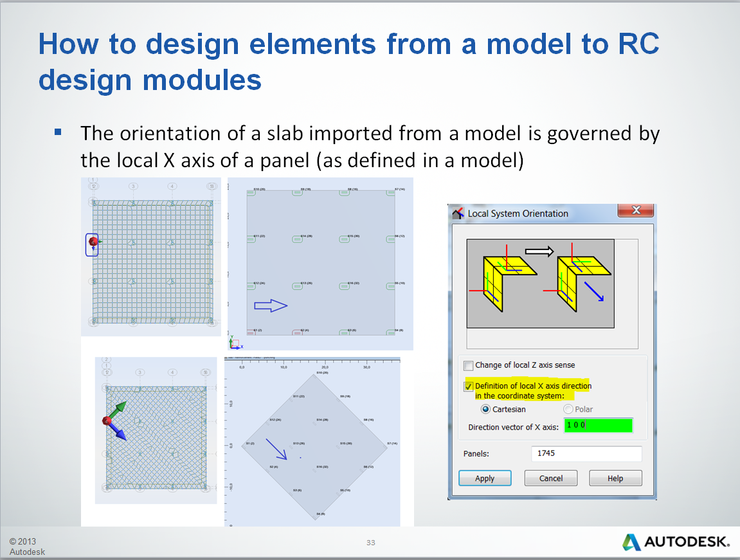Viewport: 740px width, 560px height.
Task: Click the Panels field containing 1745
Action: tap(586, 453)
